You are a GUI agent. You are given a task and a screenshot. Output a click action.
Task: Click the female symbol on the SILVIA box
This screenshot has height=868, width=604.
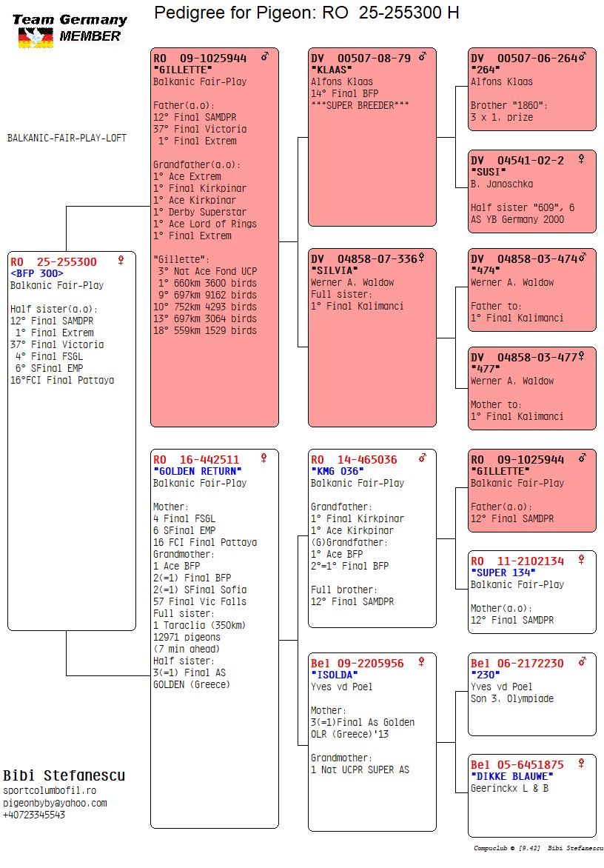421,258
